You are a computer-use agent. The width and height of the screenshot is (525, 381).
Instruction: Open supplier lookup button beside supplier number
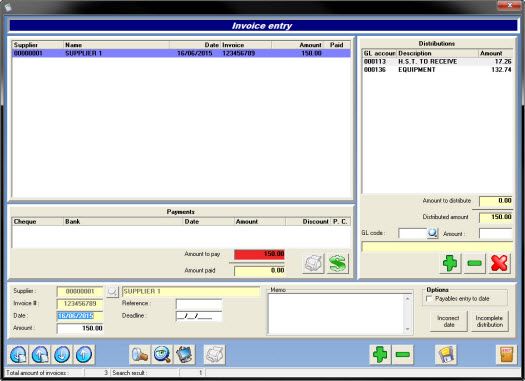112,292
